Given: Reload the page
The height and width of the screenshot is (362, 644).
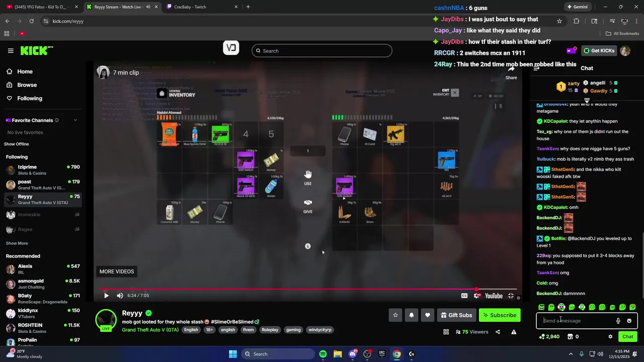Looking at the screenshot, I should coord(31,21).
